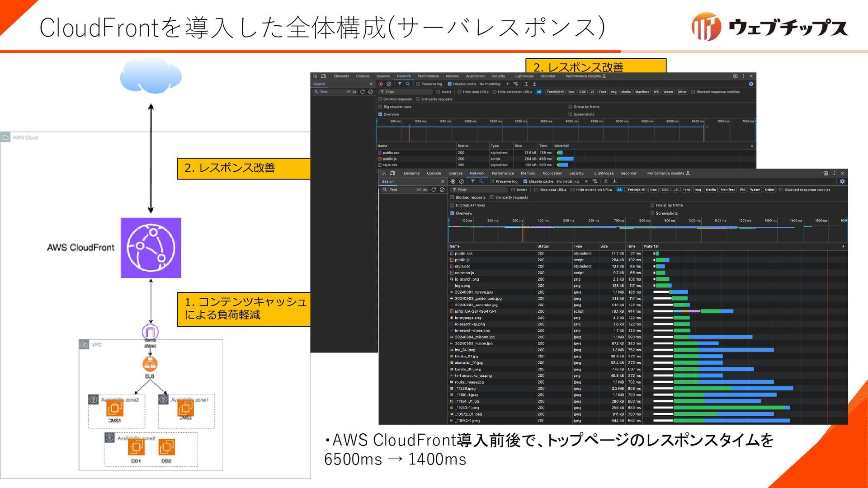Screen dimensions: 868x488
Task: Uncheck Overview in front DevTools window
Action: (452, 213)
